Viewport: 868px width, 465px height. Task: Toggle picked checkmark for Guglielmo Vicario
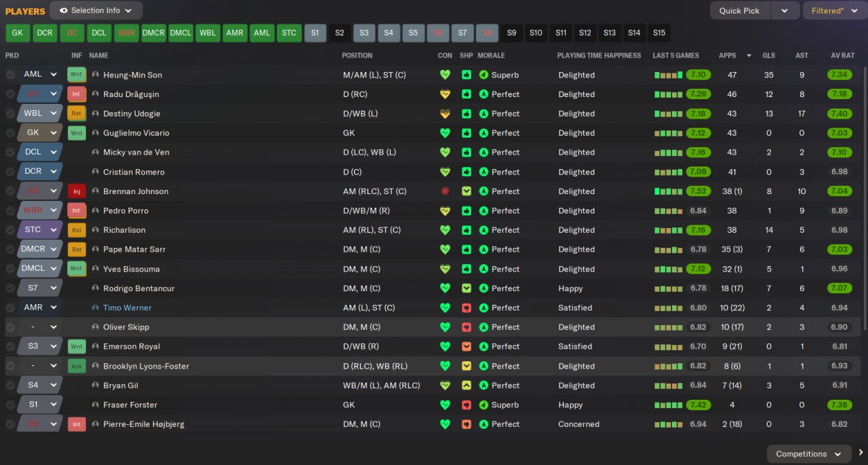[10, 133]
